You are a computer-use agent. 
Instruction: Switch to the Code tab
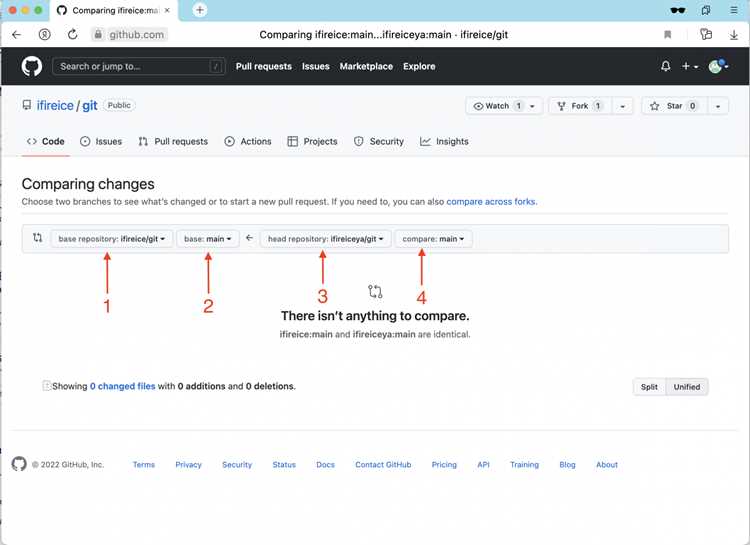pyautogui.click(x=46, y=141)
